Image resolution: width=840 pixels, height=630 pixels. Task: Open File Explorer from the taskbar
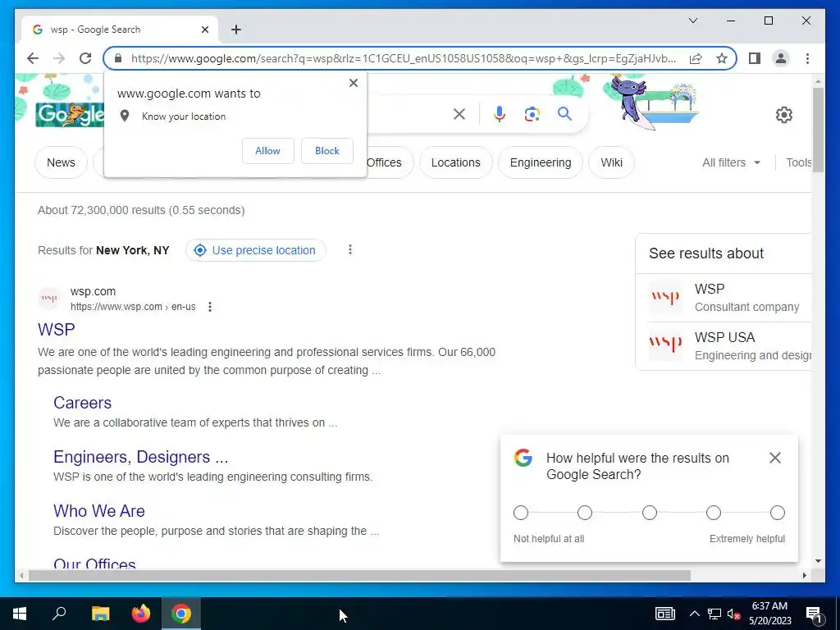tap(100, 614)
